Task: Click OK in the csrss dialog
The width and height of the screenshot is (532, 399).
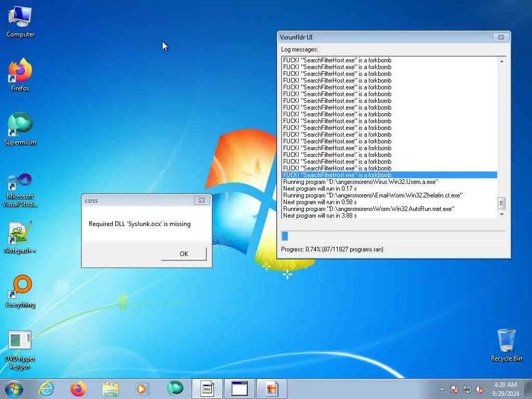Action: point(183,254)
